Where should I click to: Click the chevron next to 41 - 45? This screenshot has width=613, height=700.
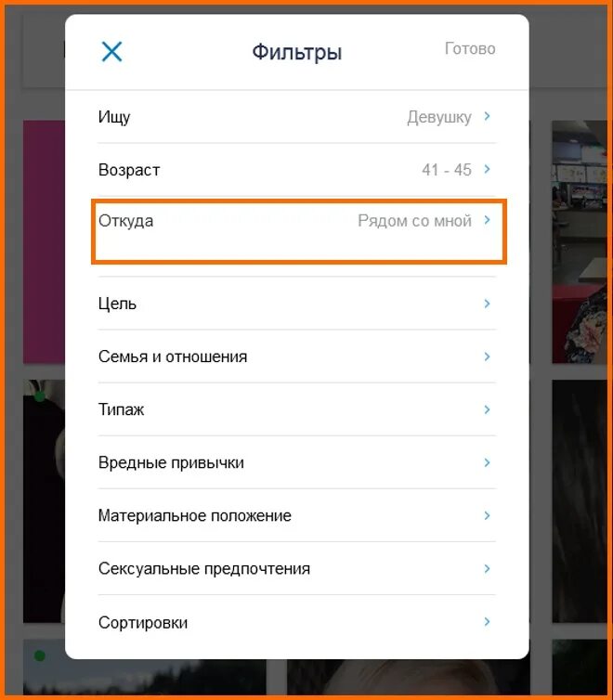tap(487, 169)
